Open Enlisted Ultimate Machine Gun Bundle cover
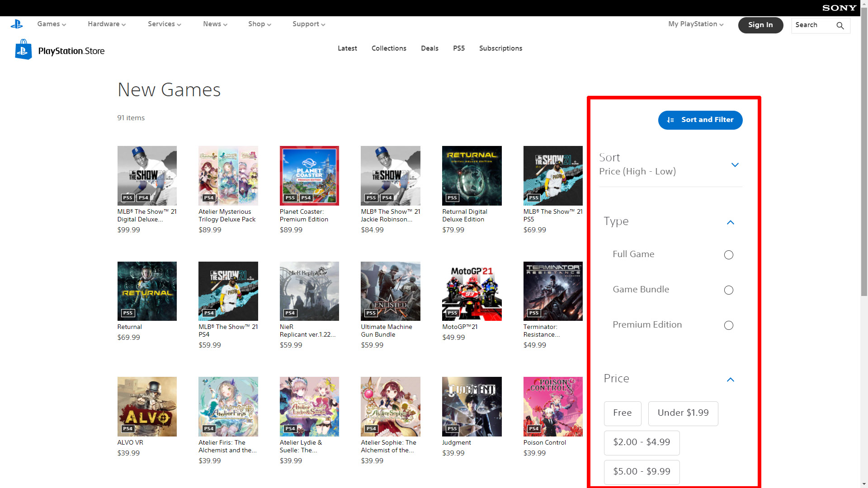Screen dimensions: 868x488 coord(390,291)
